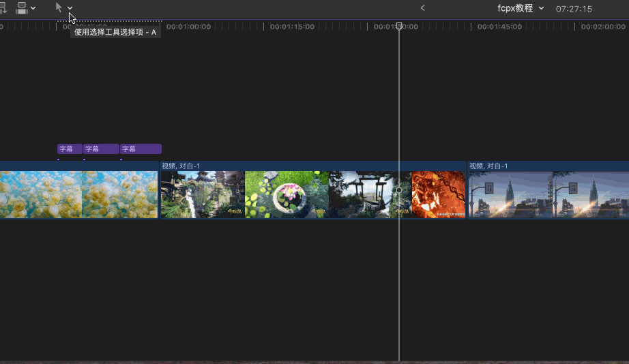Click the second 视频, 对白-1 clip label
Screen dimensions: 629x364
click(x=488, y=166)
